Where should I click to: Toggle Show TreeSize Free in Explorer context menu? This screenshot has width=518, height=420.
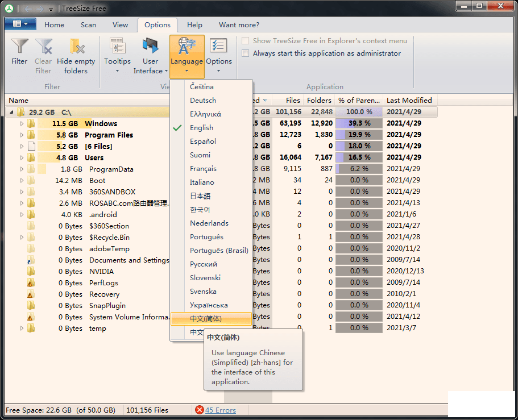tap(245, 40)
